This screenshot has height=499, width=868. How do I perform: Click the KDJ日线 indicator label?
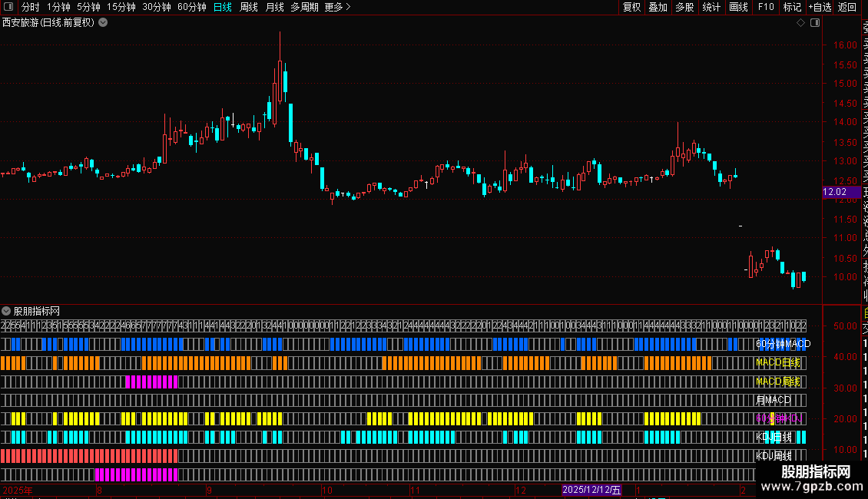pos(774,437)
